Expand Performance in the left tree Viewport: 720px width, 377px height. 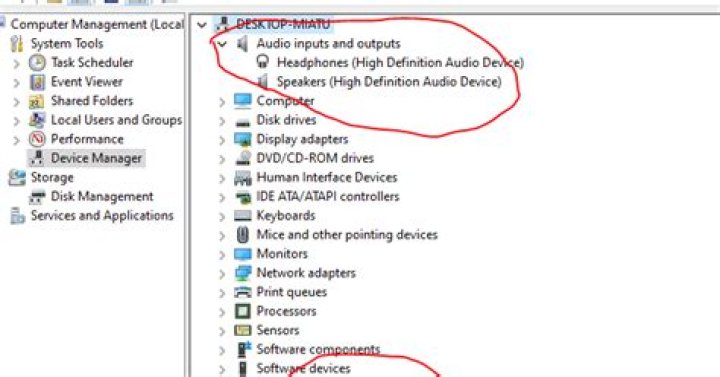coord(17,140)
